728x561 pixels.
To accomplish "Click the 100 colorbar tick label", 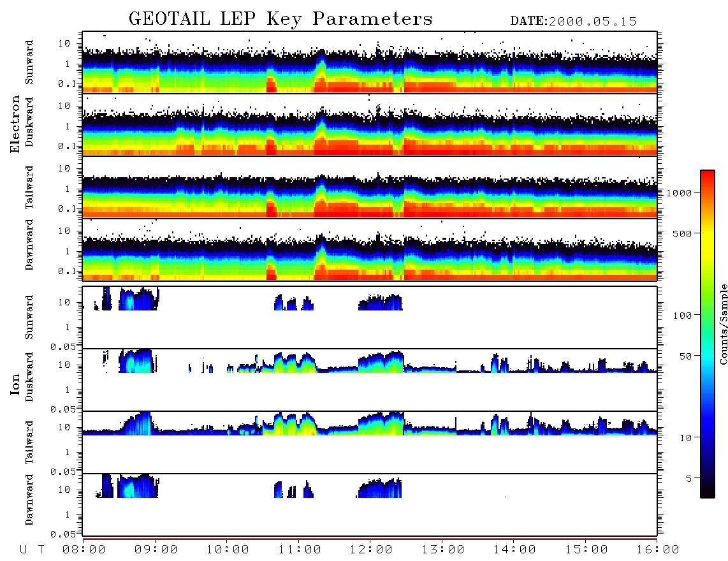I will click(682, 316).
